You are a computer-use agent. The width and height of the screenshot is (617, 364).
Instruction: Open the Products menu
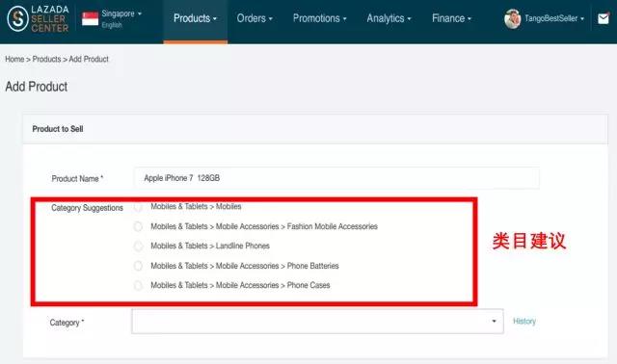coord(195,18)
